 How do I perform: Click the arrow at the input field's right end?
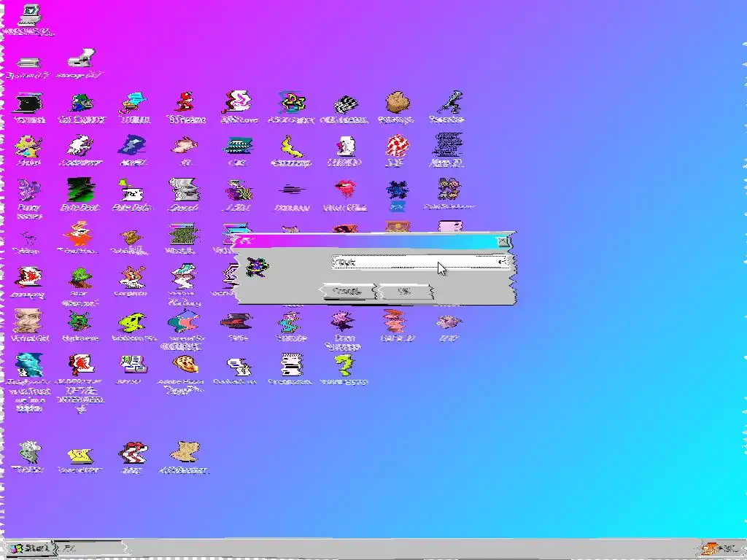pyautogui.click(x=503, y=262)
